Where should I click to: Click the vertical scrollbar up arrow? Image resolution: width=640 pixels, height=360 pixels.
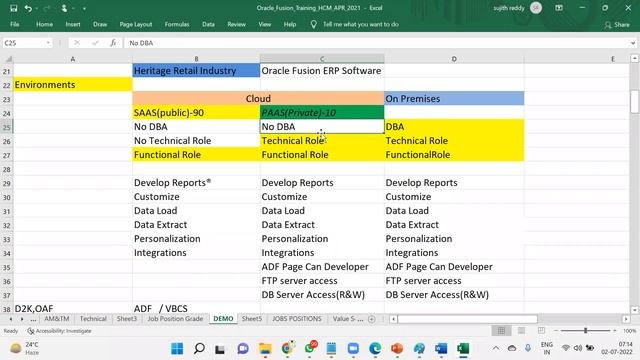coord(634,59)
